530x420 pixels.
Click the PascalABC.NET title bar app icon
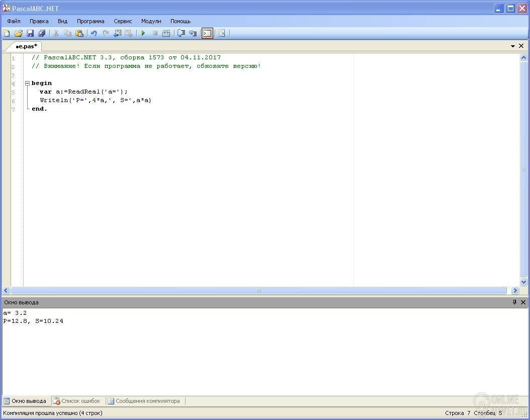pos(7,8)
